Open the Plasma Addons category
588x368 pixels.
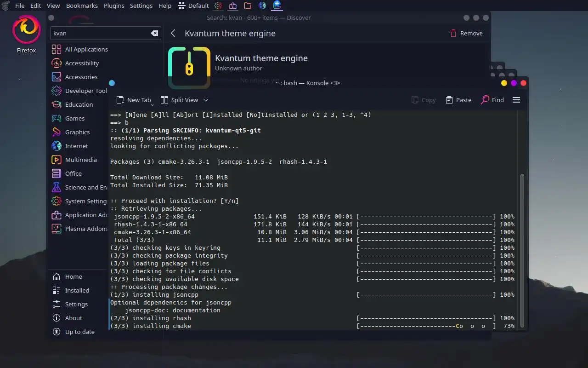(x=79, y=229)
